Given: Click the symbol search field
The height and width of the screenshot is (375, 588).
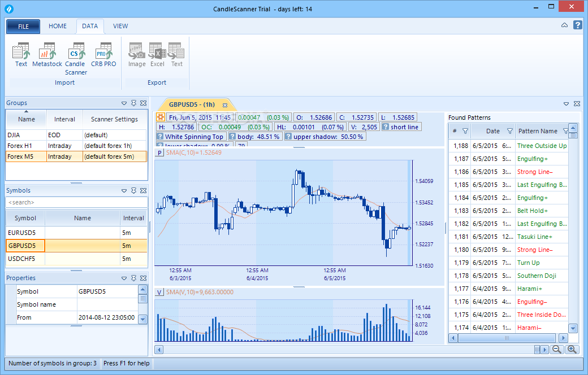Looking at the screenshot, I should pyautogui.click(x=76, y=202).
